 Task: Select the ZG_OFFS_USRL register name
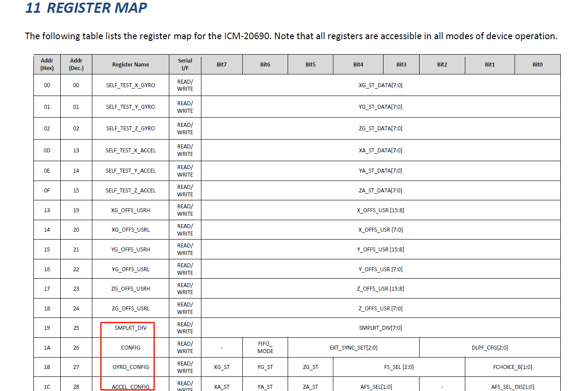(x=131, y=308)
